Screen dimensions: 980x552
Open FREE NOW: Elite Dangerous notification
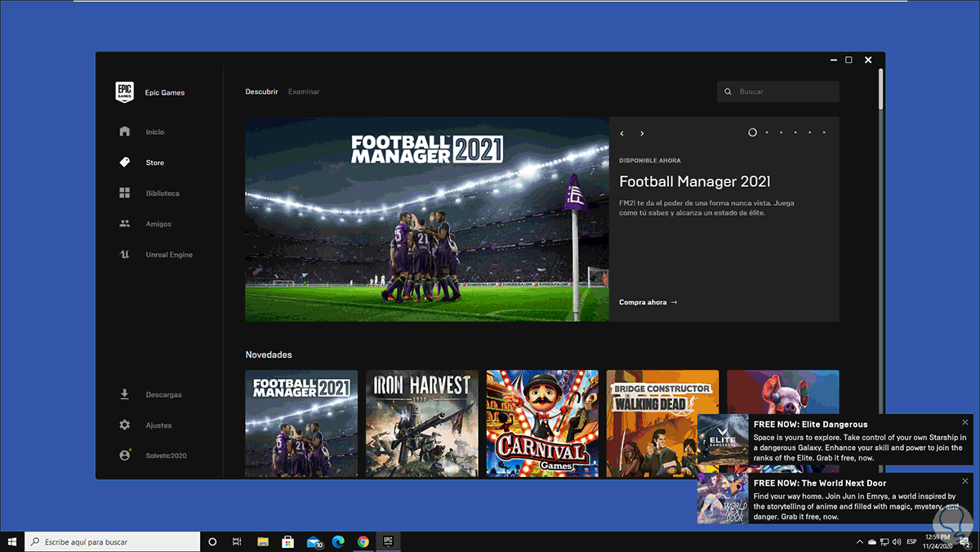tap(835, 439)
